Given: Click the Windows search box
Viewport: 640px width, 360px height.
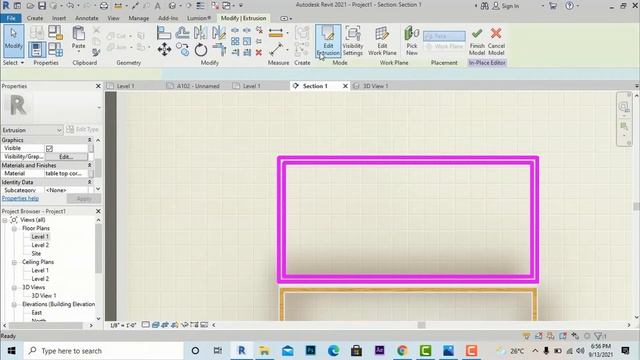Looking at the screenshot, I should point(104,351).
